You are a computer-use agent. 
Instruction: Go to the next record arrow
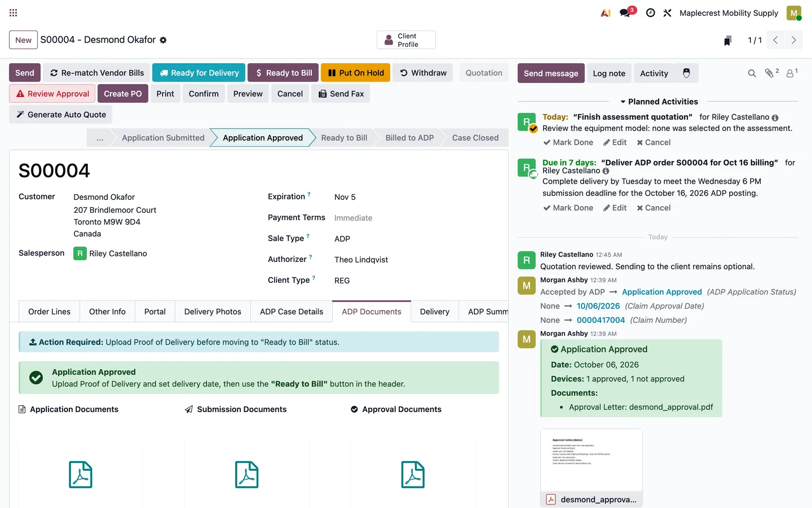tap(793, 40)
